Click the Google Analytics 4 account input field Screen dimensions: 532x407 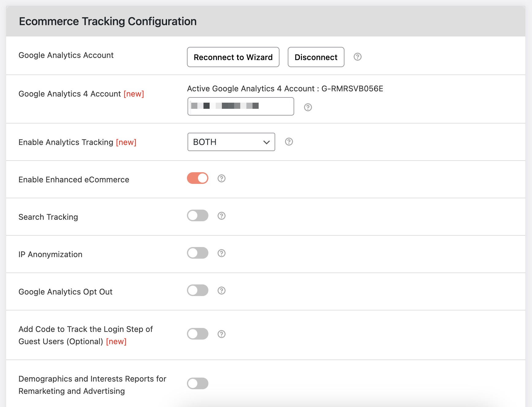click(240, 106)
